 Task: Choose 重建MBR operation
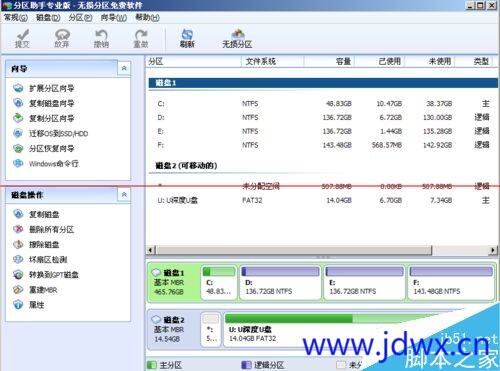click(35, 290)
